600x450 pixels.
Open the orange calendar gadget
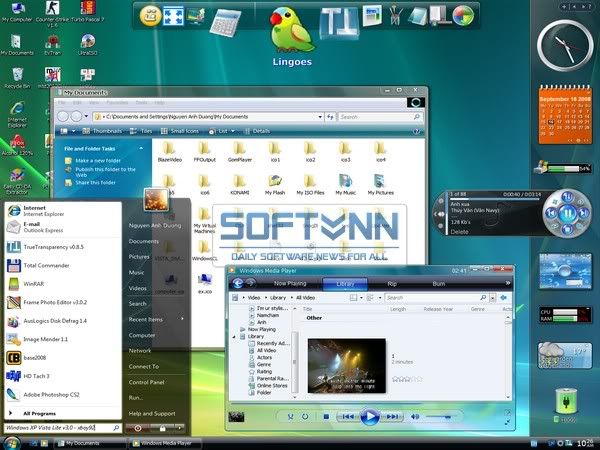(565, 115)
